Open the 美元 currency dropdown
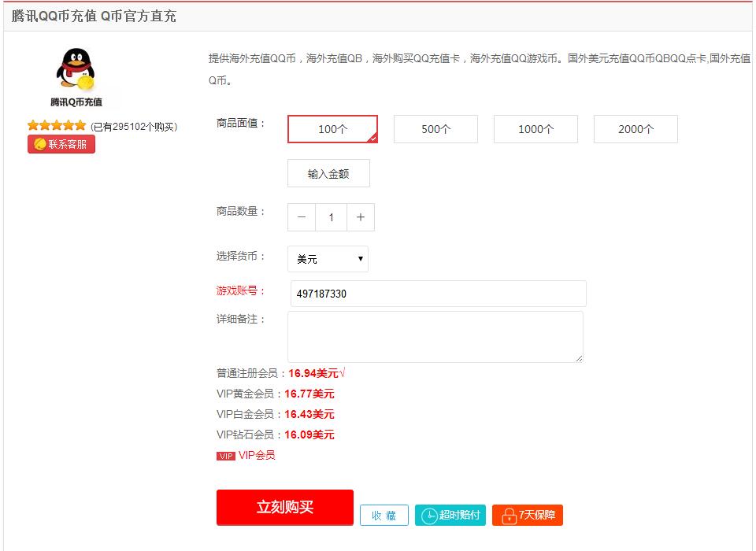The width and height of the screenshot is (756, 551). [328, 259]
